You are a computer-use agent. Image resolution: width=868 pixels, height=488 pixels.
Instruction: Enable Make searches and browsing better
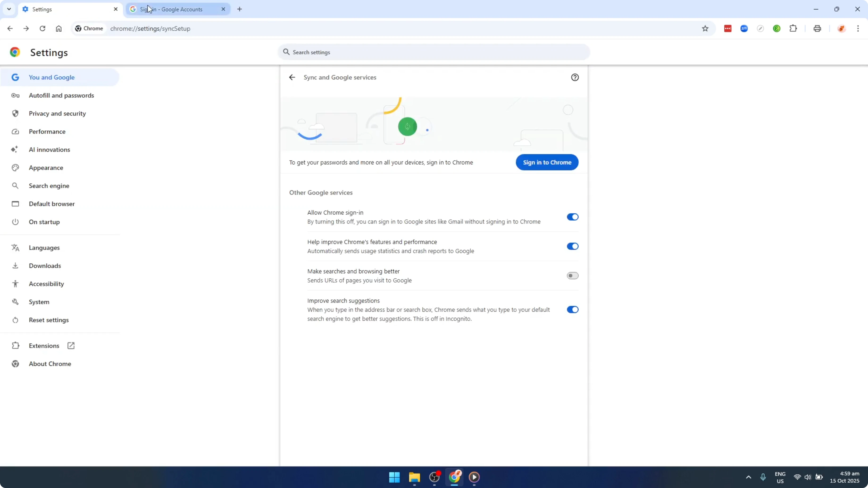(572, 276)
